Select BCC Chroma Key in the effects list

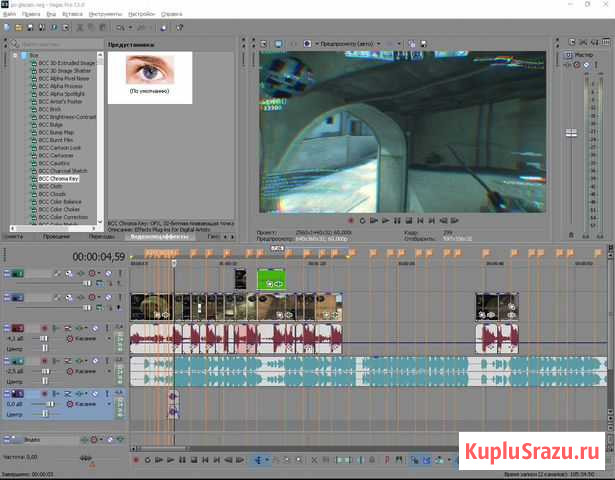pos(58,178)
